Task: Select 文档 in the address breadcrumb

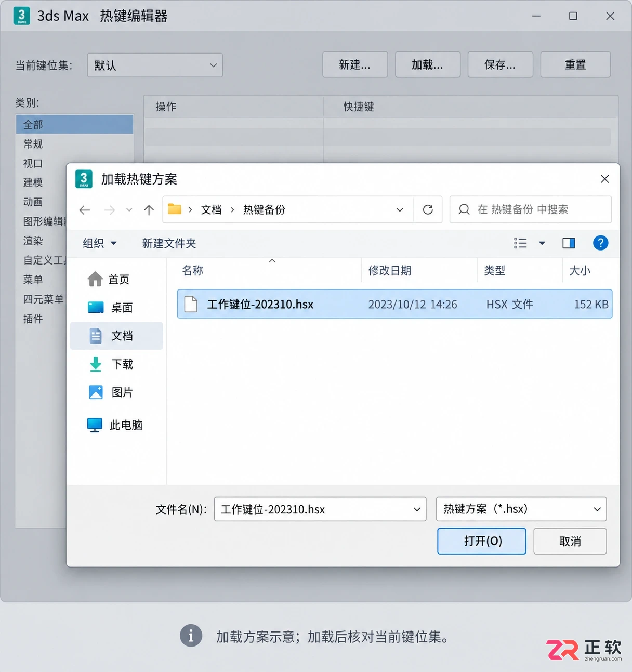Action: 211,209
